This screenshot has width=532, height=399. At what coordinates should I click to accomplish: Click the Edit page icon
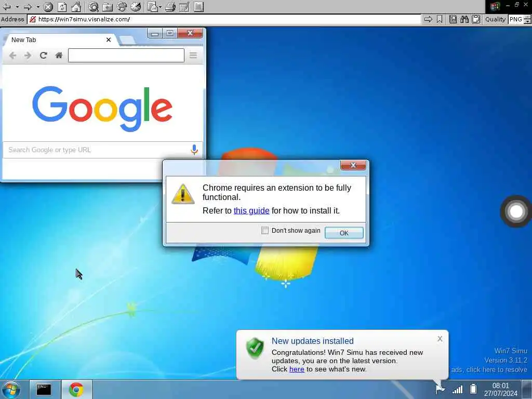click(184, 7)
